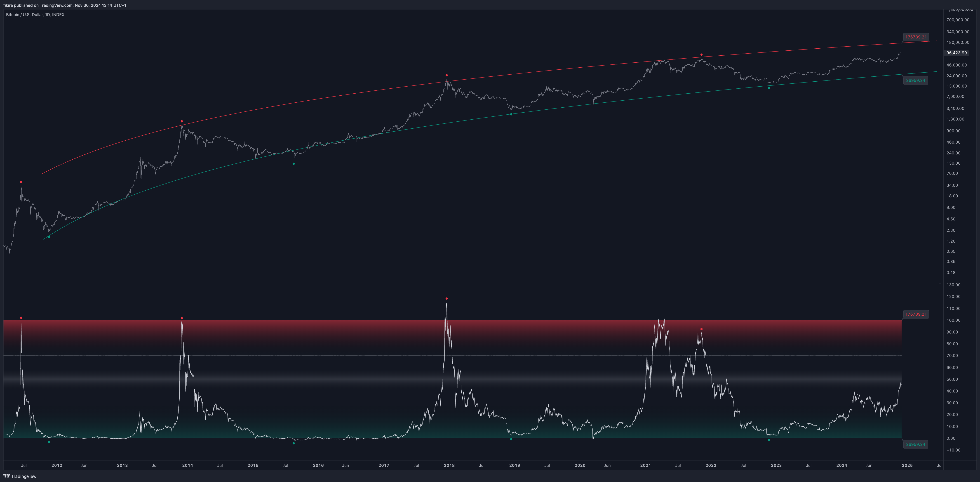Click the 0.18 price axis value

tap(951, 273)
